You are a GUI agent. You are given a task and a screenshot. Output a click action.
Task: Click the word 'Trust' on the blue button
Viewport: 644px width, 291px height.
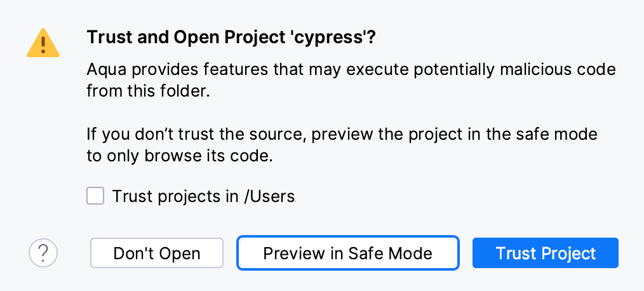[516, 254]
